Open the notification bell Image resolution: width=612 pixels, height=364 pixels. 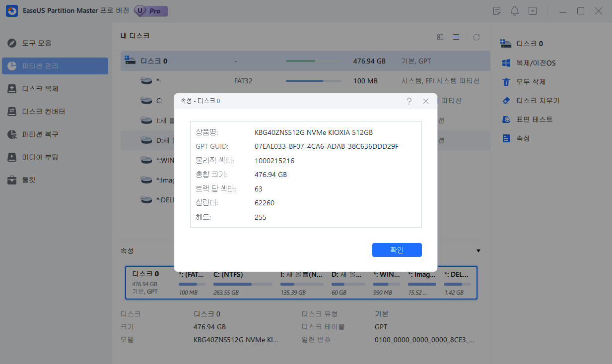(514, 10)
